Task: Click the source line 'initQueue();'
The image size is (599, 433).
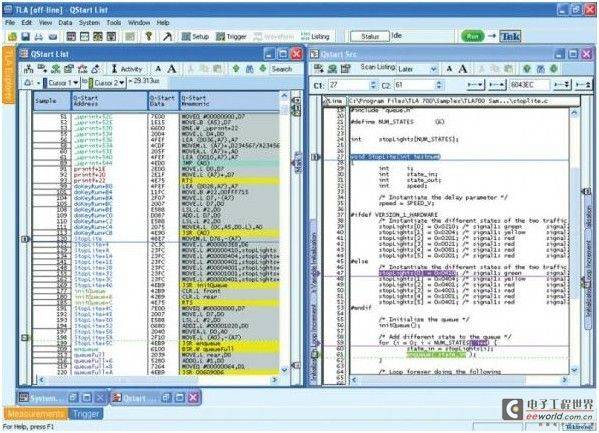Action: point(400,325)
